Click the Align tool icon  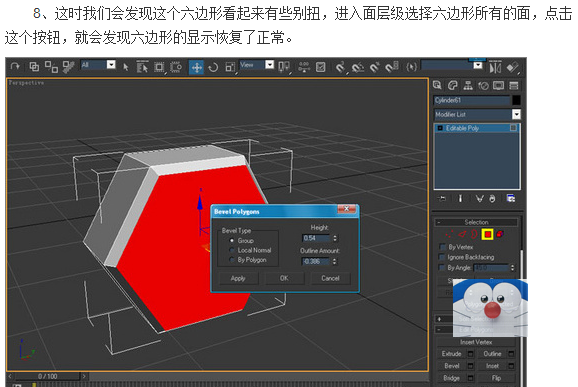click(x=512, y=67)
